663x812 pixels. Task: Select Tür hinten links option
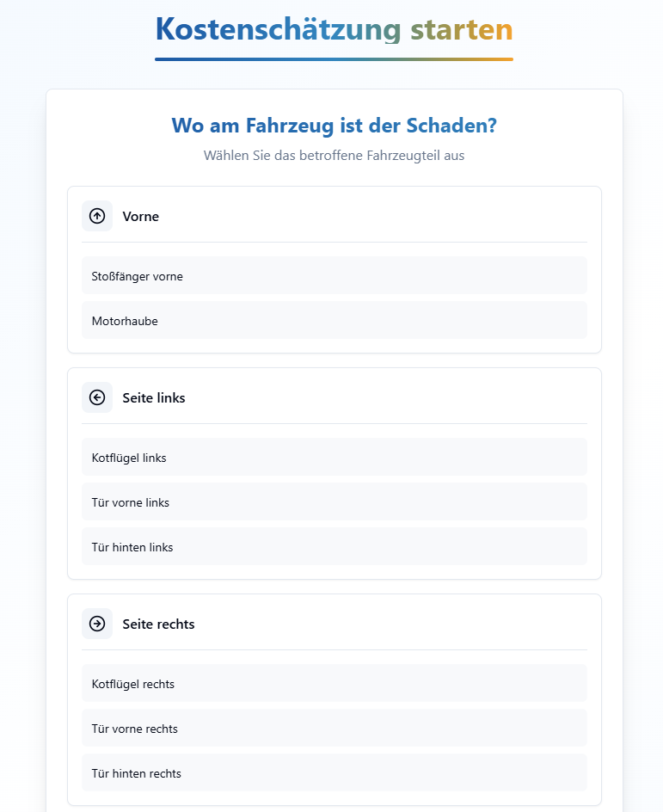pos(334,547)
